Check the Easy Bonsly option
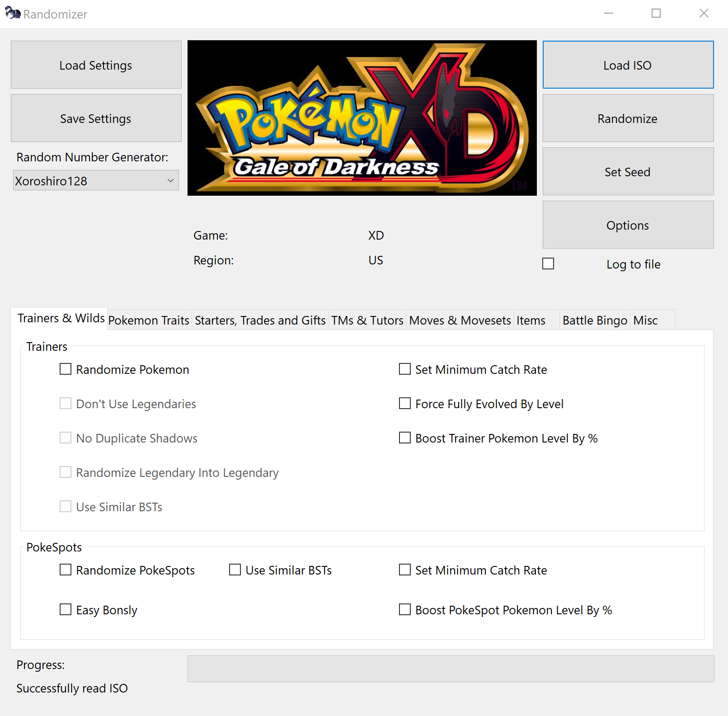The width and height of the screenshot is (728, 716). tap(65, 610)
